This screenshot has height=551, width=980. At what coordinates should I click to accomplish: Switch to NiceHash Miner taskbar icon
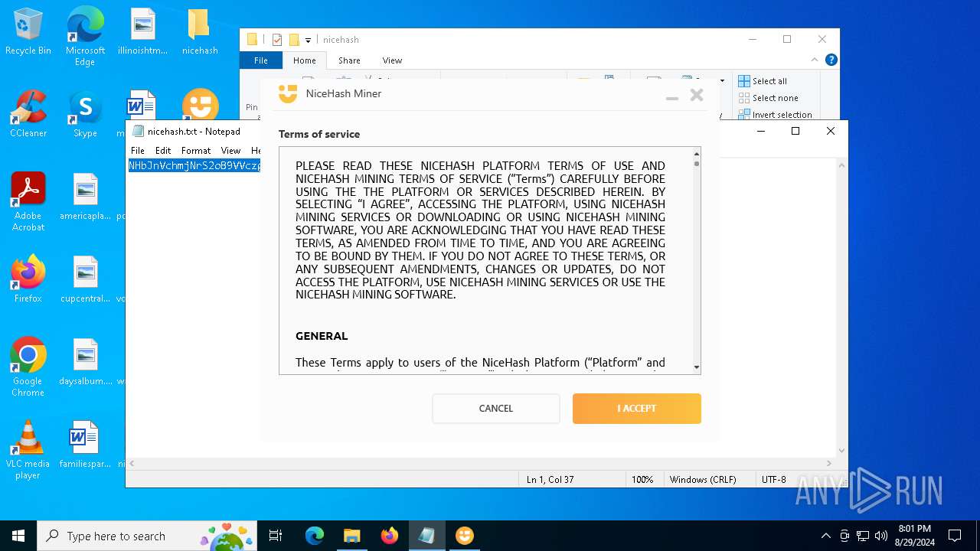coord(465,536)
